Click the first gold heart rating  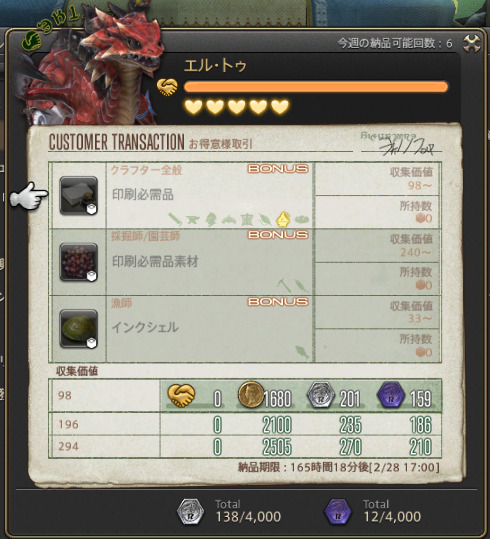(x=193, y=107)
